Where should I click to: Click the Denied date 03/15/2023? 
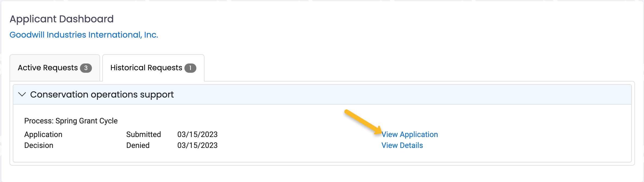click(x=197, y=145)
